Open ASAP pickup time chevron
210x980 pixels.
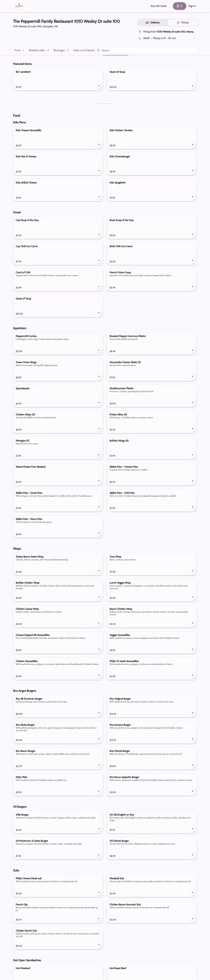point(194,38)
